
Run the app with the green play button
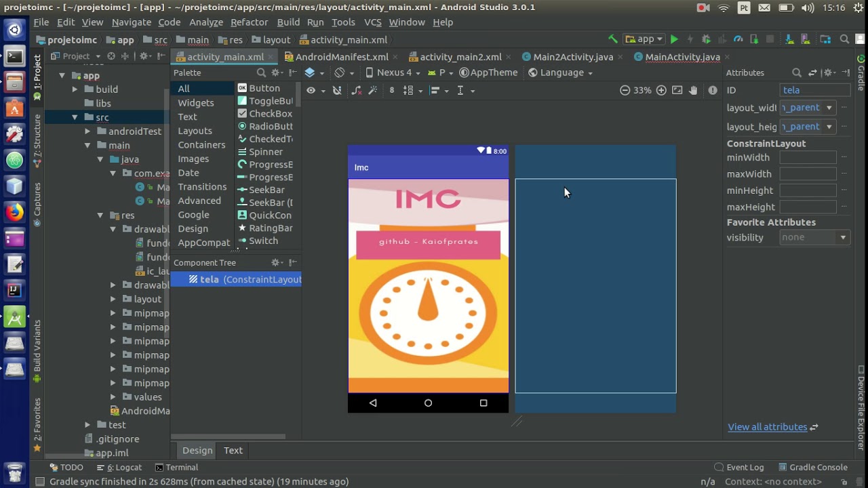pyautogui.click(x=674, y=39)
